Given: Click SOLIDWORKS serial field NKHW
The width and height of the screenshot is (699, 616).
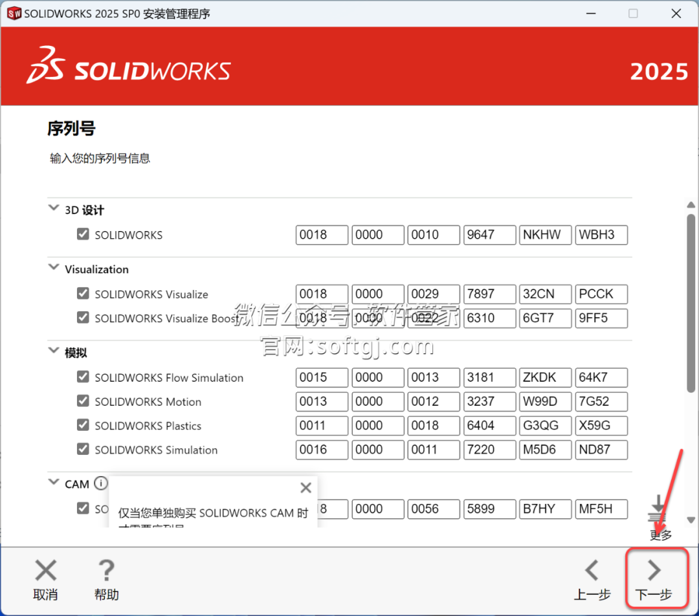Looking at the screenshot, I should pyautogui.click(x=545, y=235).
